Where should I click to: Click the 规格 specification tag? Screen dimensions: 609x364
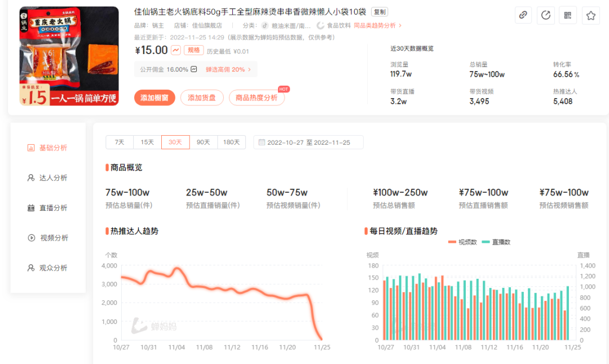194,50
